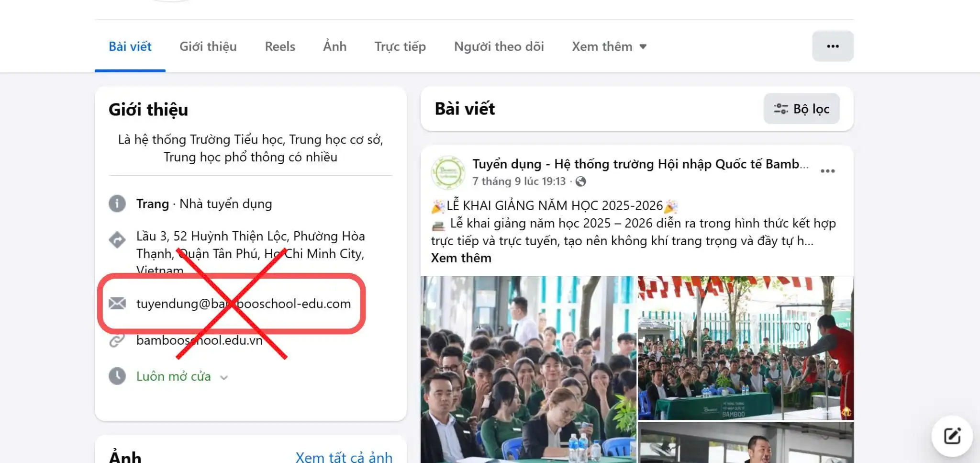Open the Xem thêm tab dropdown
Image resolution: width=980 pixels, height=463 pixels.
[609, 46]
